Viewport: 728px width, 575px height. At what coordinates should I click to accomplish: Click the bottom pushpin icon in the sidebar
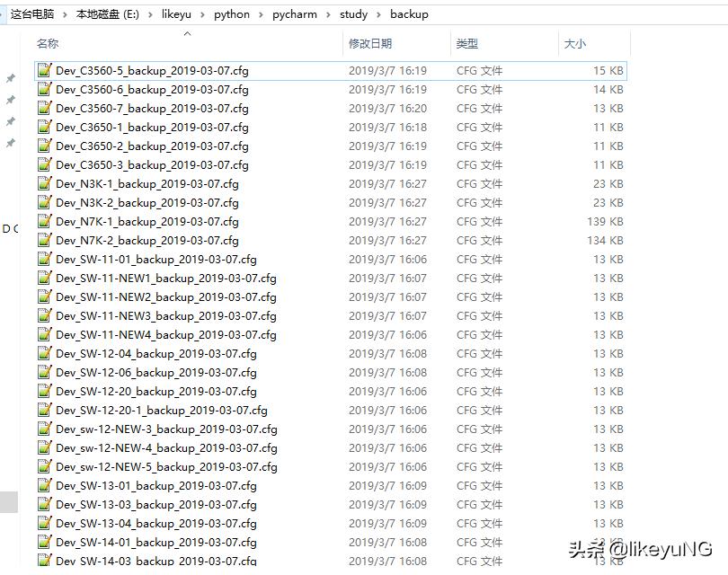(x=11, y=141)
